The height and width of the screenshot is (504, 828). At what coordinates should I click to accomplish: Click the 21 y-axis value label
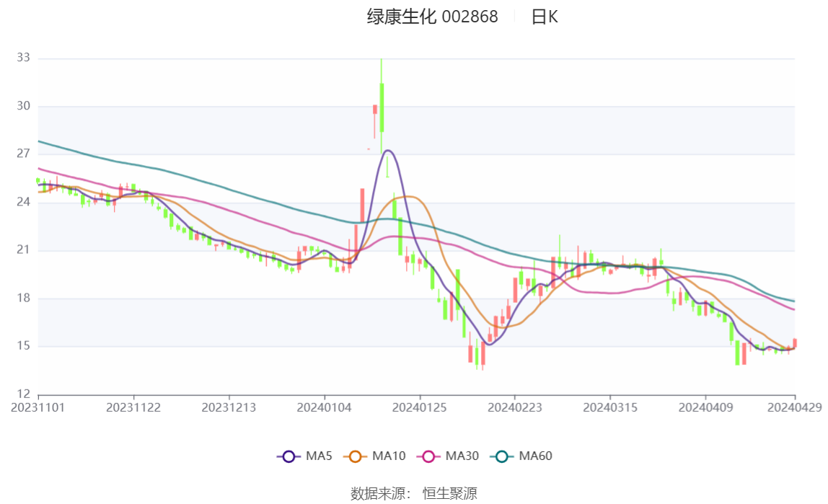click(x=23, y=249)
